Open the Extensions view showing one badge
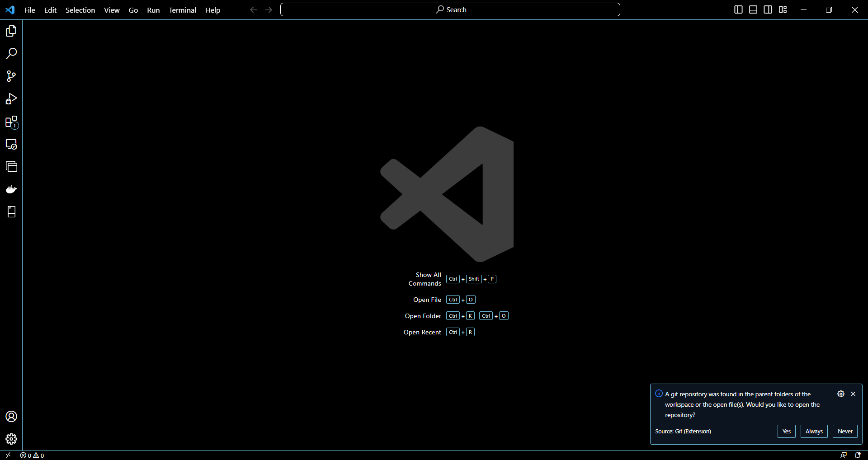Viewport: 868px width, 460px height. click(x=11, y=122)
